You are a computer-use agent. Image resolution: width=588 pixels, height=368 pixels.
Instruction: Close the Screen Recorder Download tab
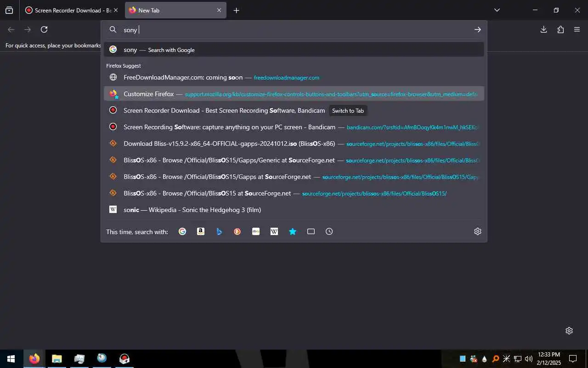[116, 10]
